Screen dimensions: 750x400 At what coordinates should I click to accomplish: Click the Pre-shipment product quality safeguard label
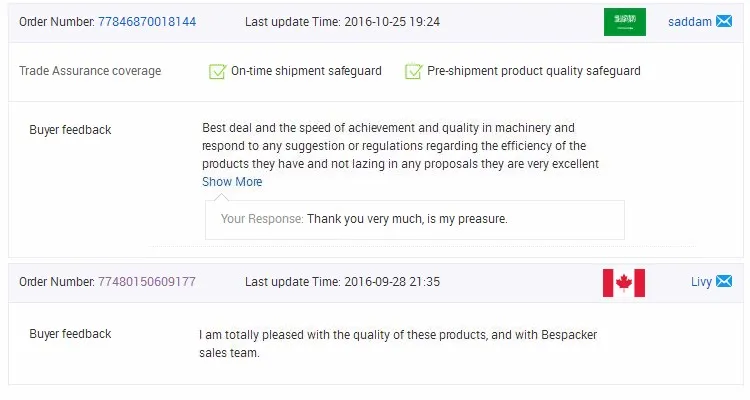pos(534,71)
